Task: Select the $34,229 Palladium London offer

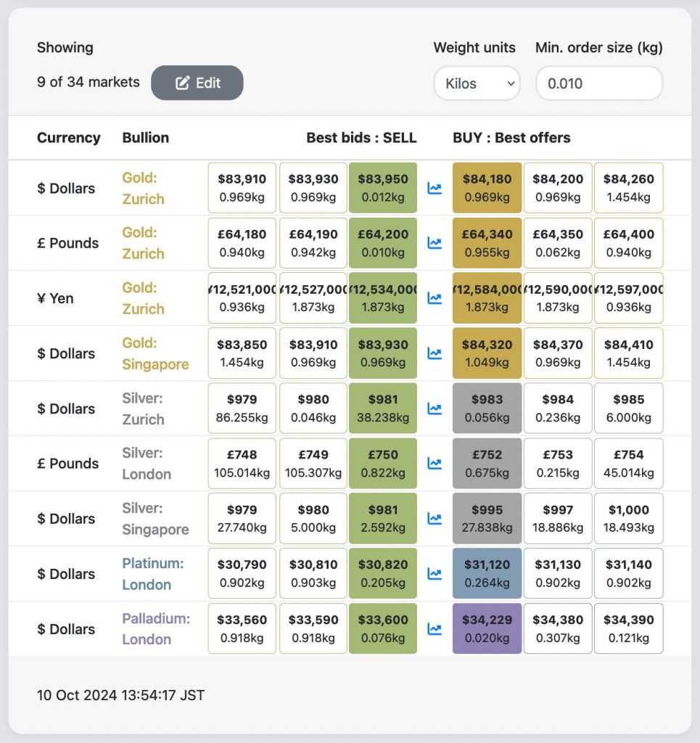Action: pyautogui.click(x=487, y=629)
